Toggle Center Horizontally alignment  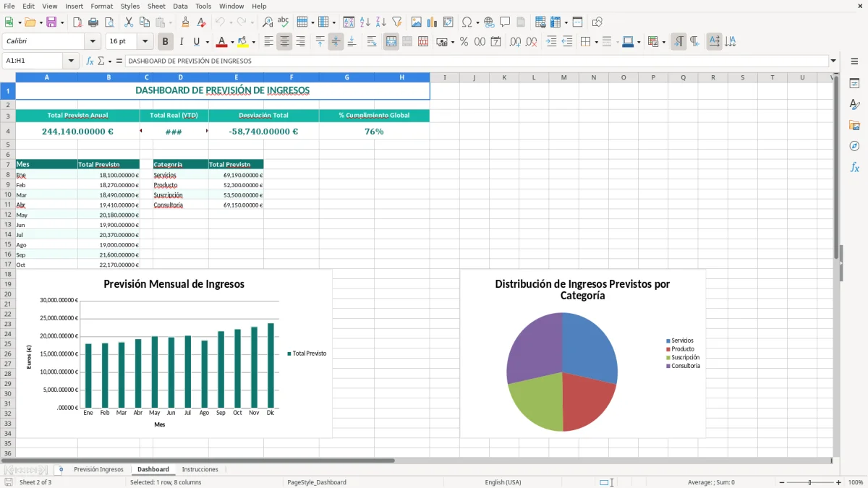[284, 42]
